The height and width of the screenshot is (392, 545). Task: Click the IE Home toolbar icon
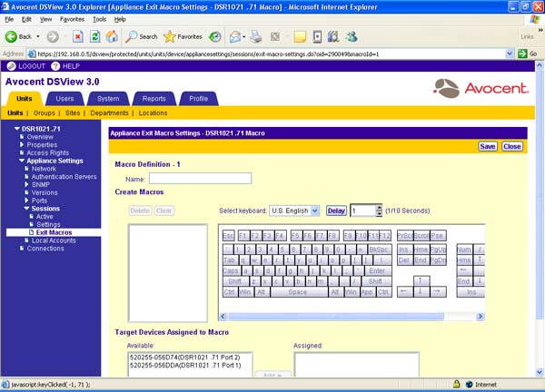click(x=112, y=36)
